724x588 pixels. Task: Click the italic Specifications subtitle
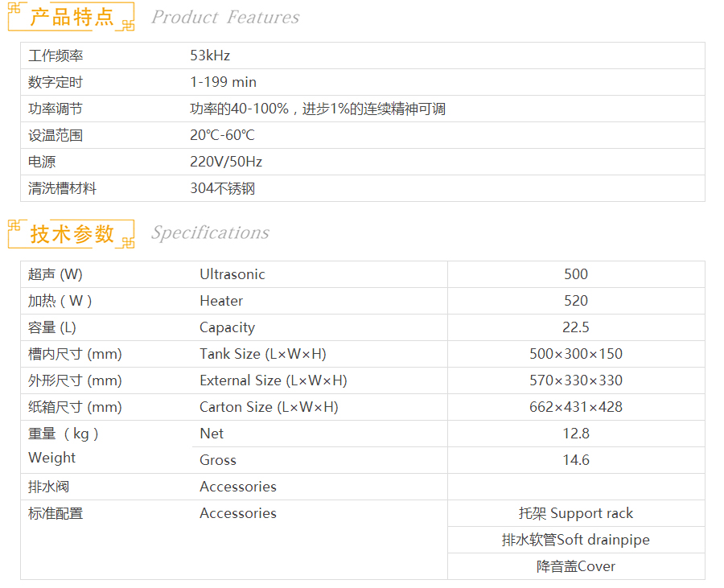[x=210, y=233]
